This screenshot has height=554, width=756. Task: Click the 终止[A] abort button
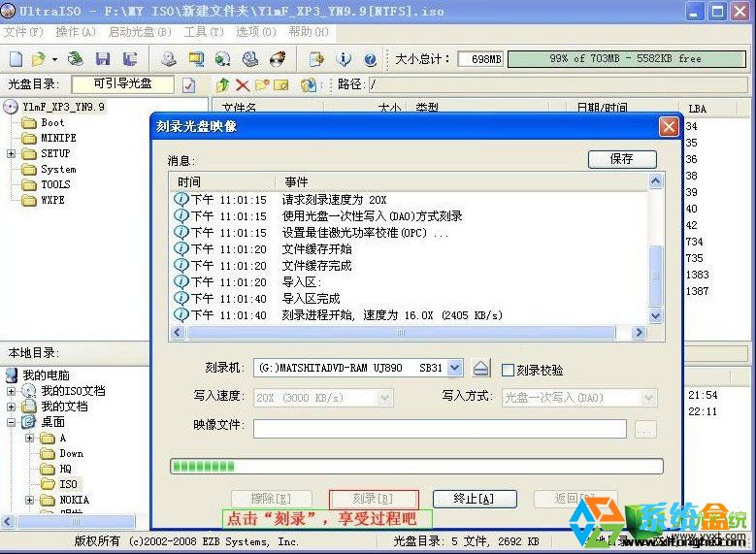point(474,499)
